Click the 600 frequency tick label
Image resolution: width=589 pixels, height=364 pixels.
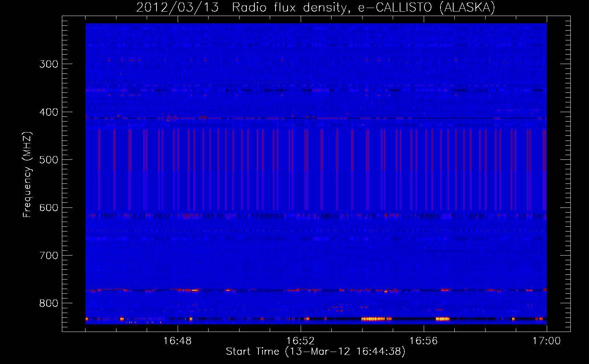tap(49, 208)
